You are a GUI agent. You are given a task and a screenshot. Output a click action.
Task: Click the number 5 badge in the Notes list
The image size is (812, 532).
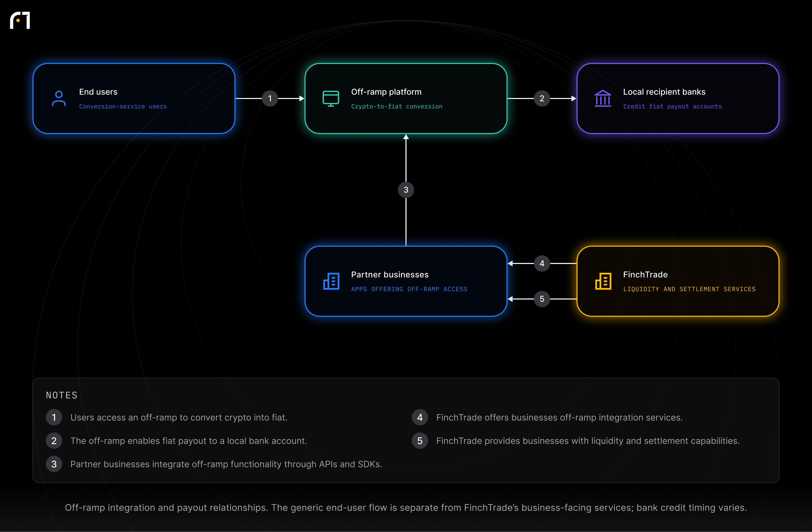tap(420, 441)
